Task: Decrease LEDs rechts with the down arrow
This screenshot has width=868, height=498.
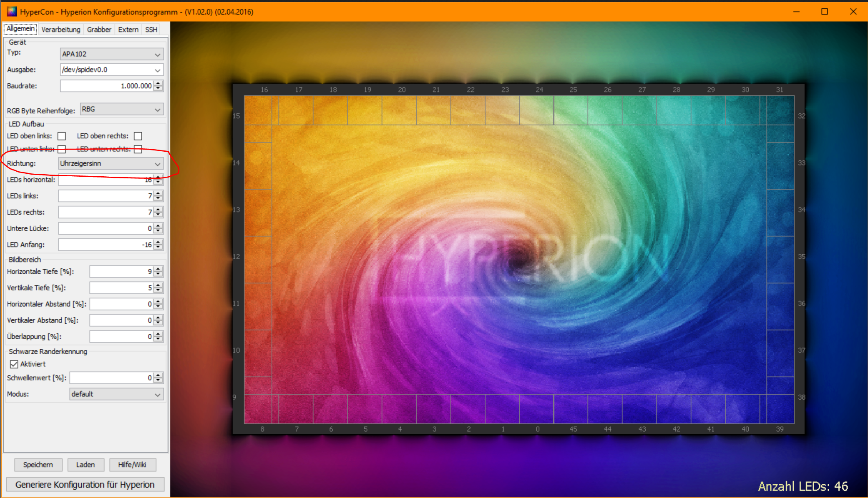Action: pos(158,215)
